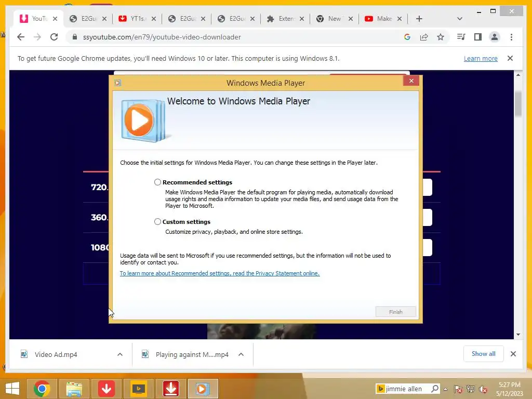
Task: Close the downloads bar
Action: (x=513, y=354)
